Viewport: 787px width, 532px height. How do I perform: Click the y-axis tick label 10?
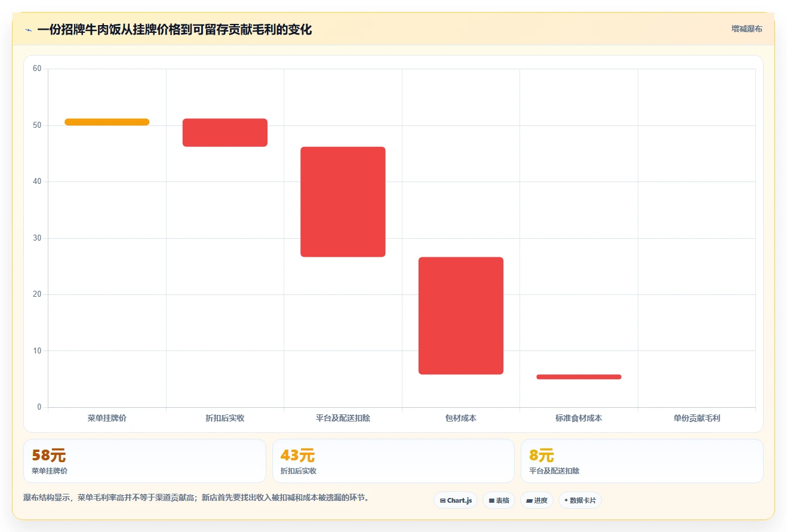(x=37, y=351)
